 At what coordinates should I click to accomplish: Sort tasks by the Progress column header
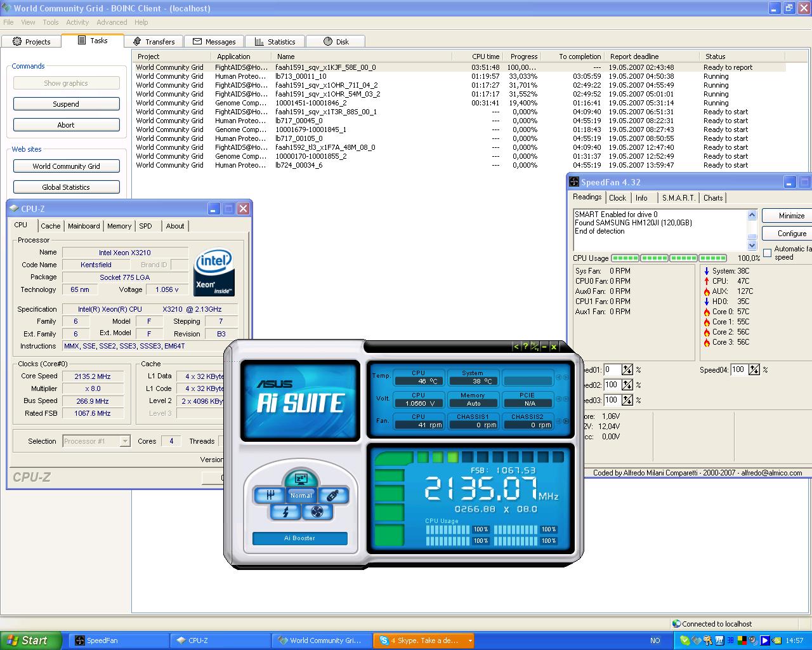[523, 56]
